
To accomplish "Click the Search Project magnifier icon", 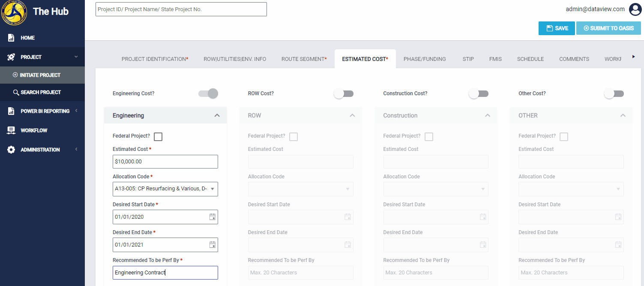I will click(x=16, y=92).
